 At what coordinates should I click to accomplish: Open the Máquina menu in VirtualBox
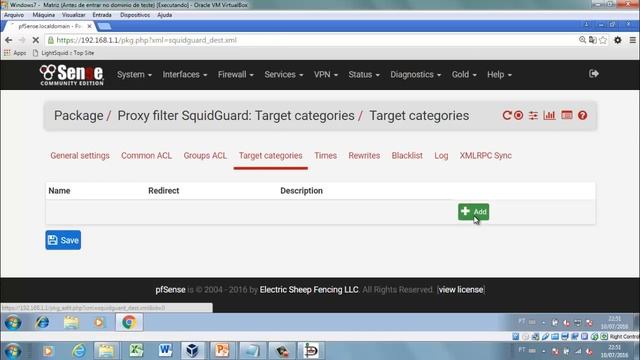(x=44, y=15)
